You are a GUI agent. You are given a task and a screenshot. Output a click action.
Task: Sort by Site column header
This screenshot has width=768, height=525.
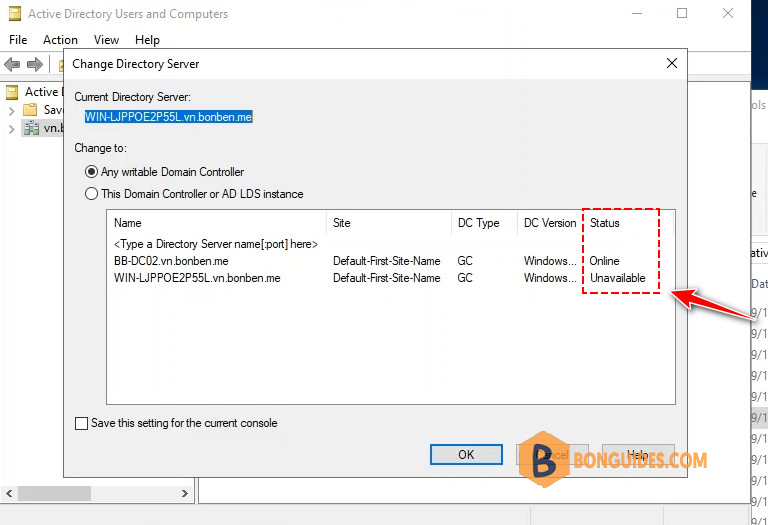click(x=389, y=223)
